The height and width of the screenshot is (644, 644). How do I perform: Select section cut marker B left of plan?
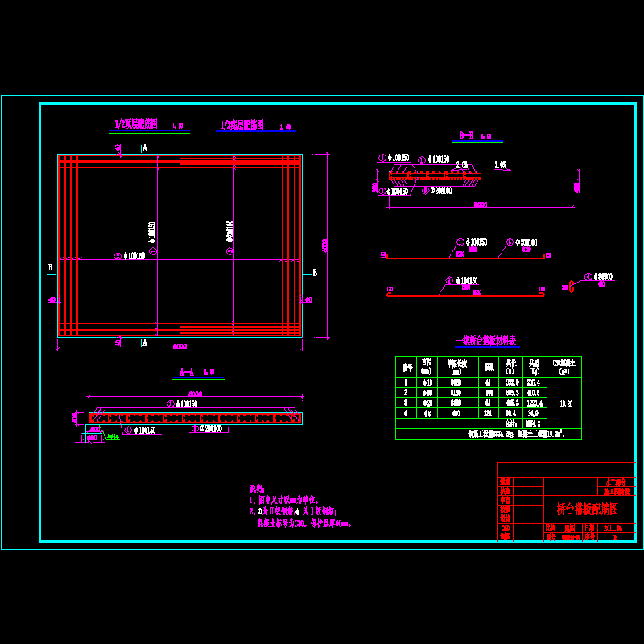click(50, 266)
